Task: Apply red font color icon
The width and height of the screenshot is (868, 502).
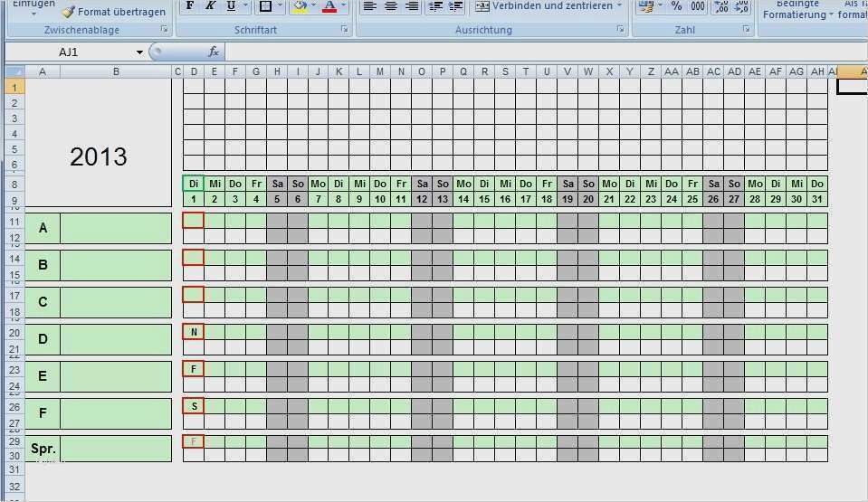Action: click(x=329, y=6)
